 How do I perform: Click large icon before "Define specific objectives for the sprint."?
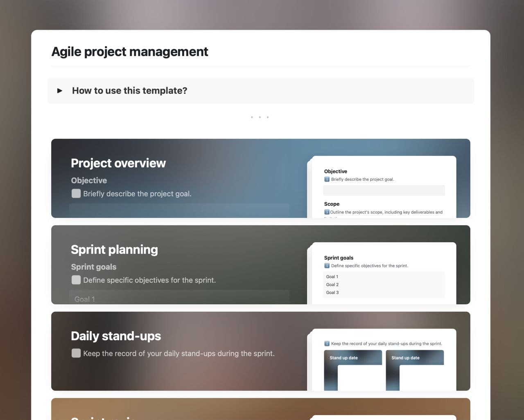(76, 280)
